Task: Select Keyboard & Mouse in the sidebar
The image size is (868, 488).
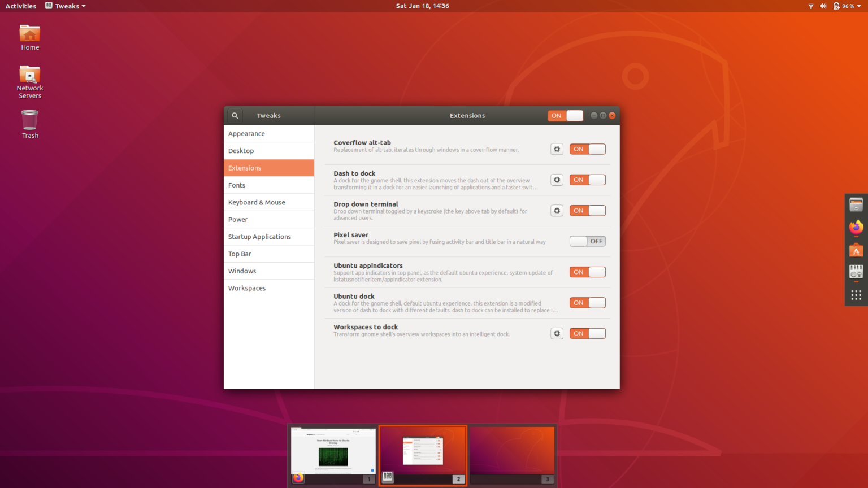Action: pos(269,202)
